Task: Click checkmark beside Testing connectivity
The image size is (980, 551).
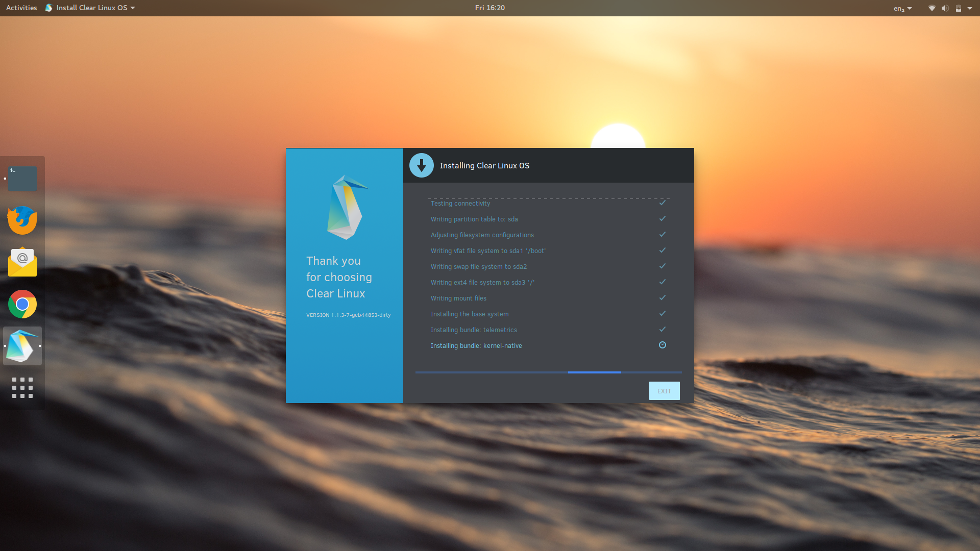Action: (x=663, y=203)
